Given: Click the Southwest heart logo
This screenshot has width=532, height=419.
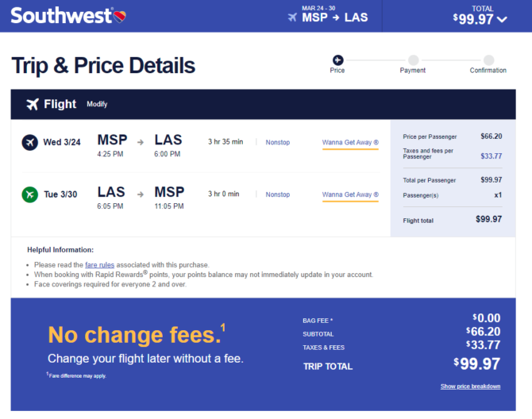Looking at the screenshot, I should [x=119, y=17].
